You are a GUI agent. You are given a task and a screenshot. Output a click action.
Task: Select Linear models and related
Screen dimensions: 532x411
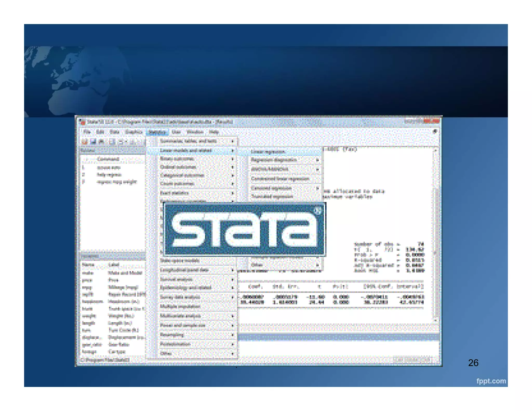[x=192, y=150]
